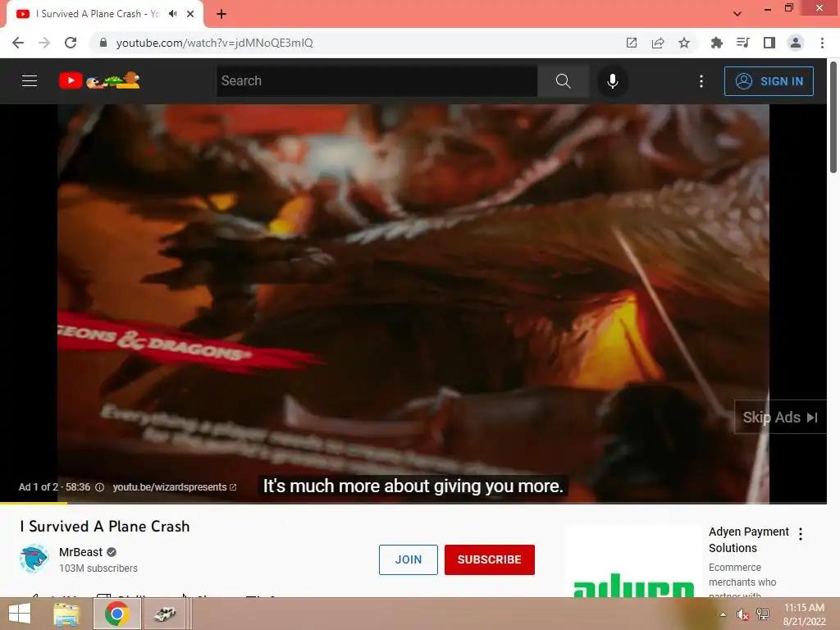Image resolution: width=840 pixels, height=630 pixels.
Task: Click the red SUBSCRIBE button
Action: click(x=490, y=559)
